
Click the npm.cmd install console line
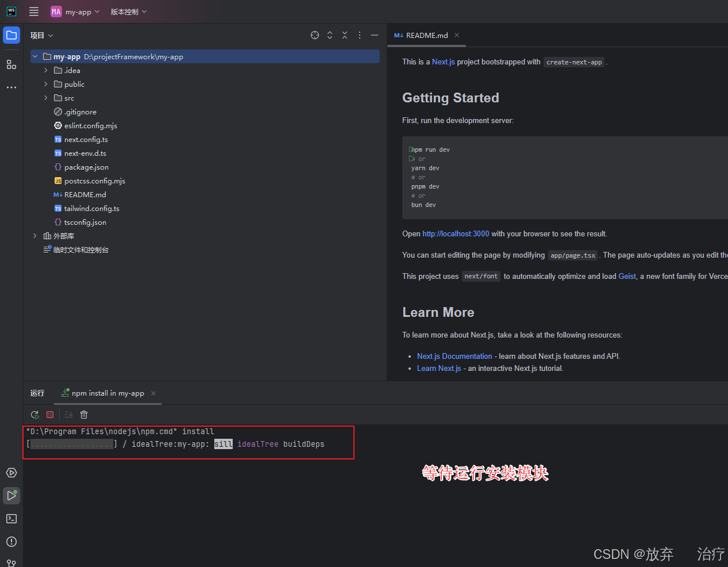120,431
